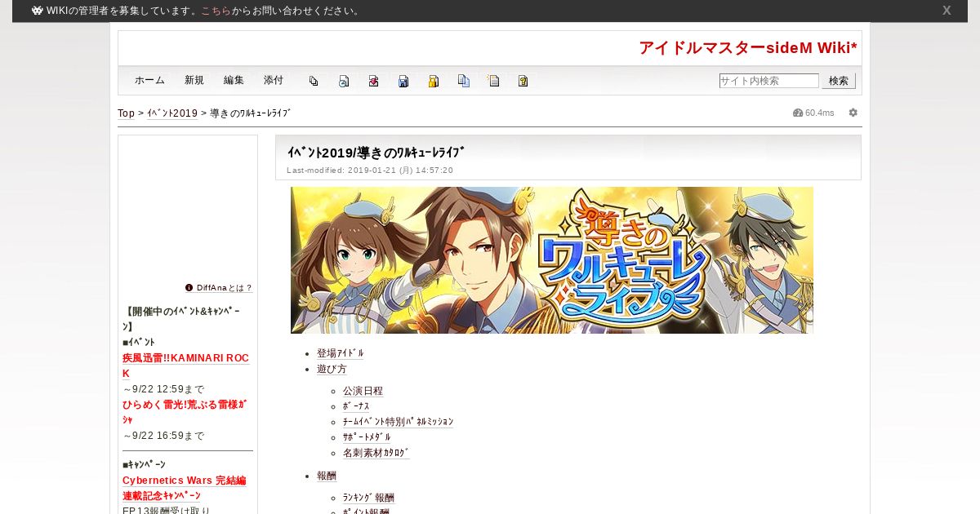The height and width of the screenshot is (514, 980).
Task: Click the yellow question mark help icon
Action: pyautogui.click(x=523, y=81)
